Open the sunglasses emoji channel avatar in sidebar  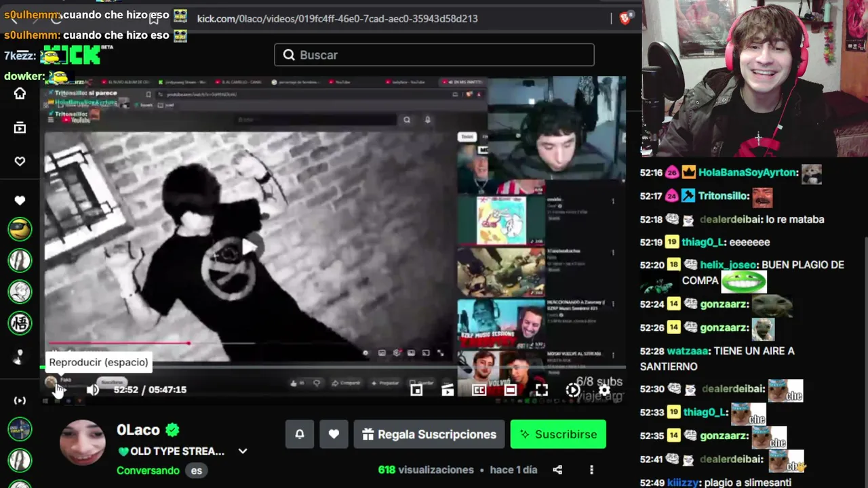tap(20, 229)
